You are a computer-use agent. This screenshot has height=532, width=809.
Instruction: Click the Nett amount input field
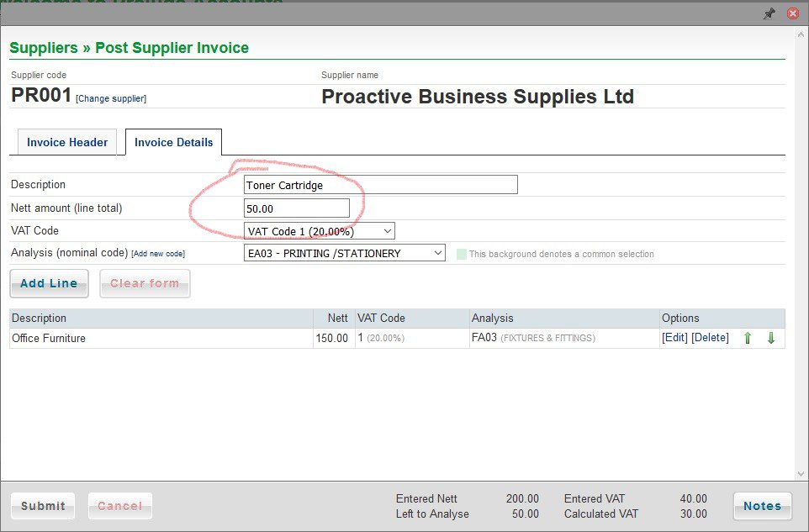(297, 208)
